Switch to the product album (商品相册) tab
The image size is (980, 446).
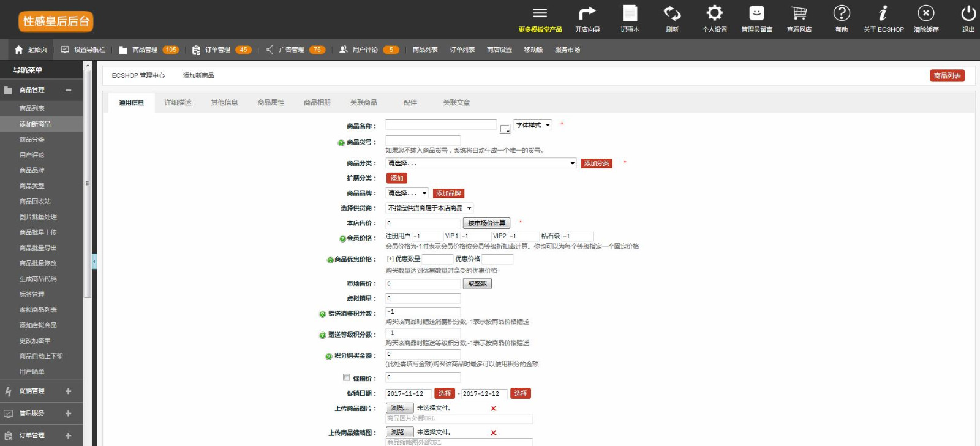(317, 103)
